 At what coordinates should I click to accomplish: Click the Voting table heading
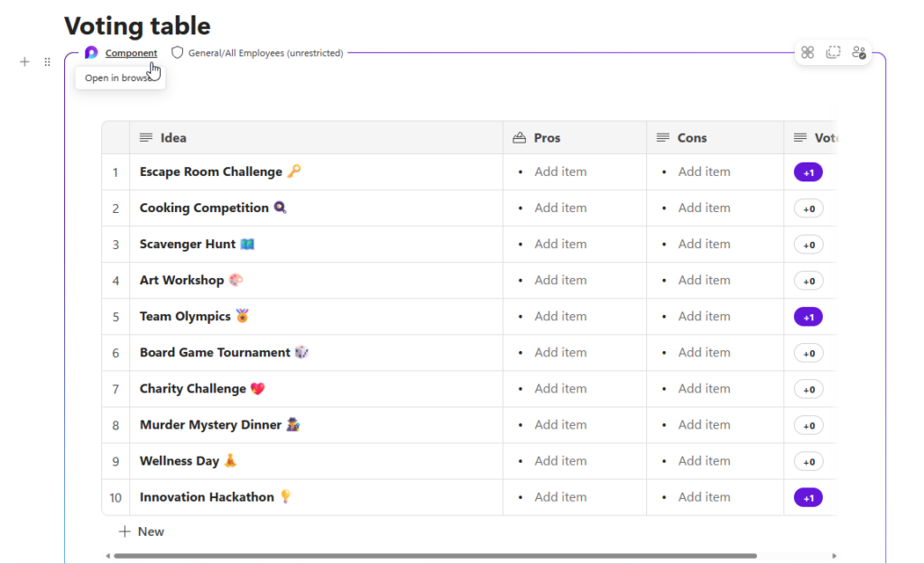click(x=137, y=26)
